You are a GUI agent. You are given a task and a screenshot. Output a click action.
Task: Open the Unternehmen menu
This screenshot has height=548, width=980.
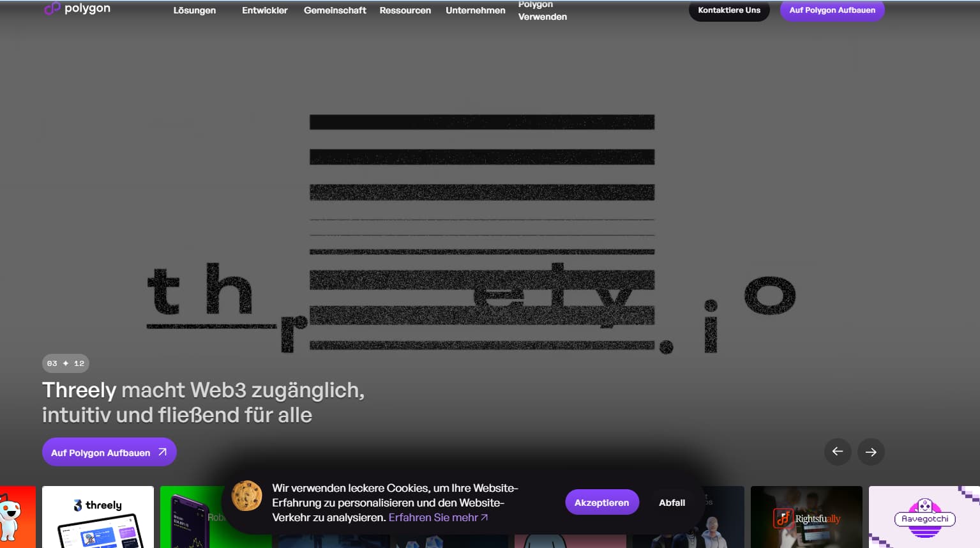[476, 10]
